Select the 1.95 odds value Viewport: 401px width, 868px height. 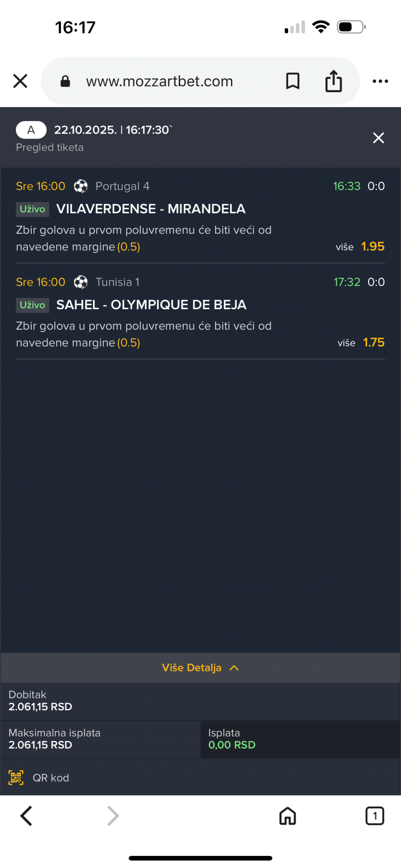pos(373,246)
